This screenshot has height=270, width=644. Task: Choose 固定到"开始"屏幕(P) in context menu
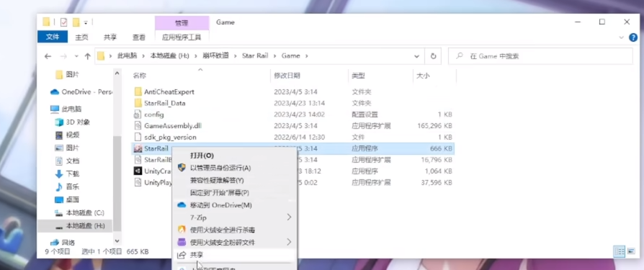[x=234, y=192]
